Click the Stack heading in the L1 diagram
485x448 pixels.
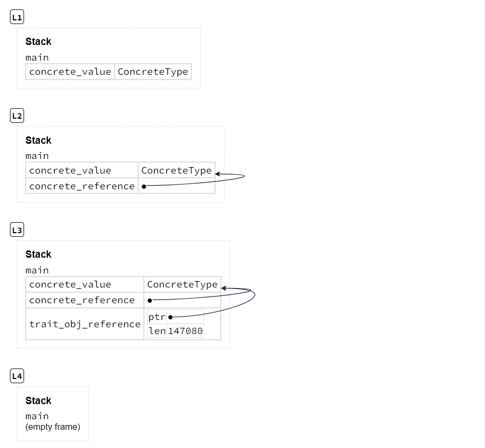[38, 41]
